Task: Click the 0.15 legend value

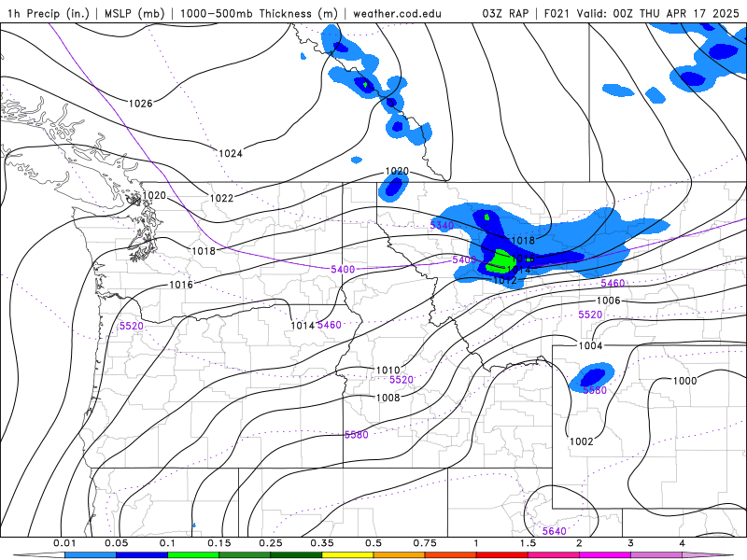Action: point(219,543)
